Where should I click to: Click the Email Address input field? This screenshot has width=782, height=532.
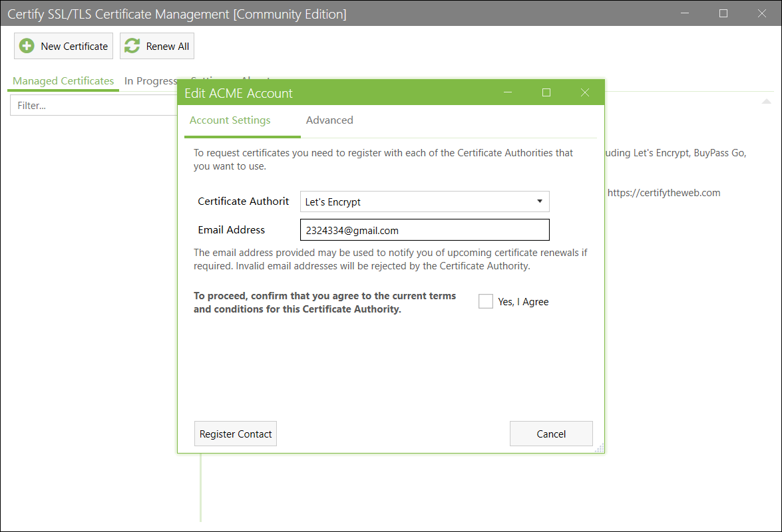tap(425, 230)
